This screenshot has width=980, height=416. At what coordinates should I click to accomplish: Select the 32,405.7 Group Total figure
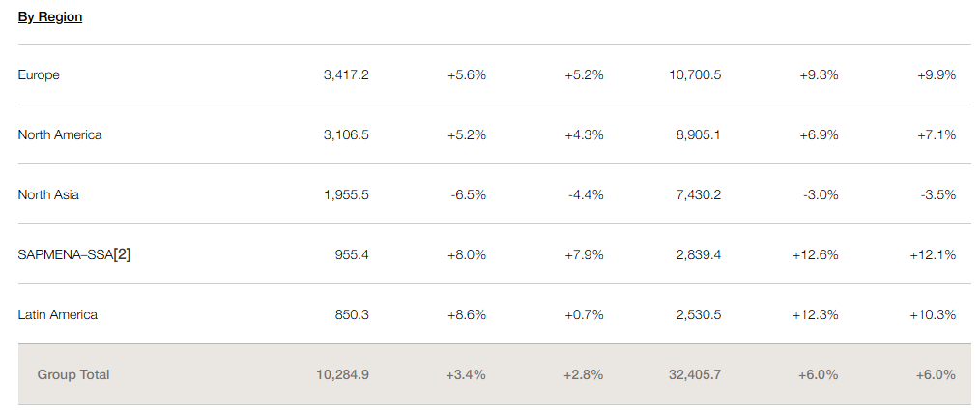pyautogui.click(x=694, y=374)
